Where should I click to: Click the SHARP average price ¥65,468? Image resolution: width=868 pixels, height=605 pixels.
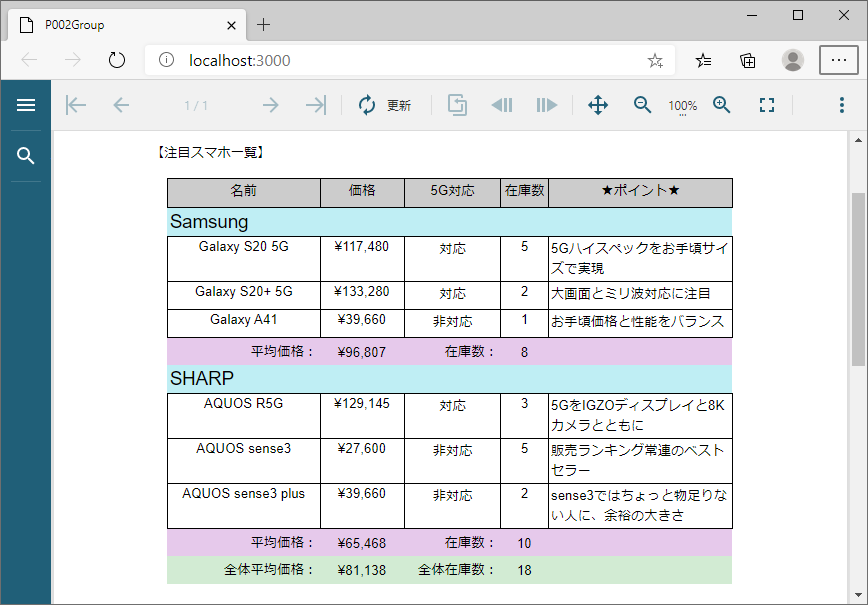(x=362, y=543)
